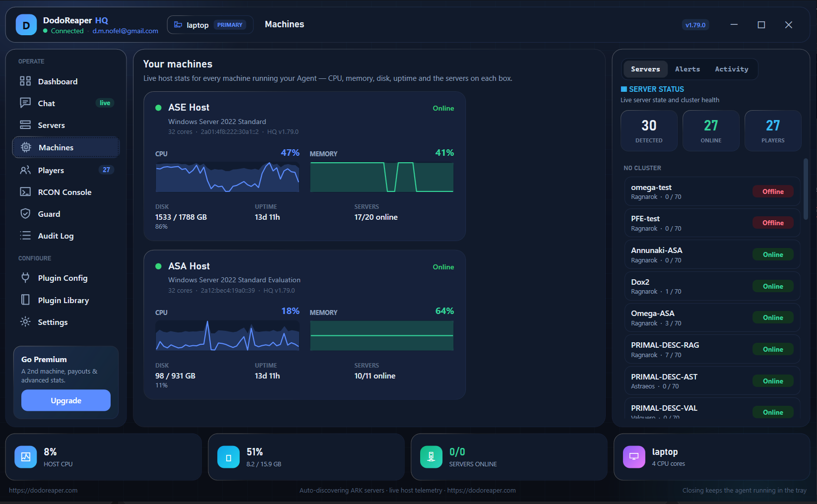Click the Go Premium heading

[x=44, y=360]
